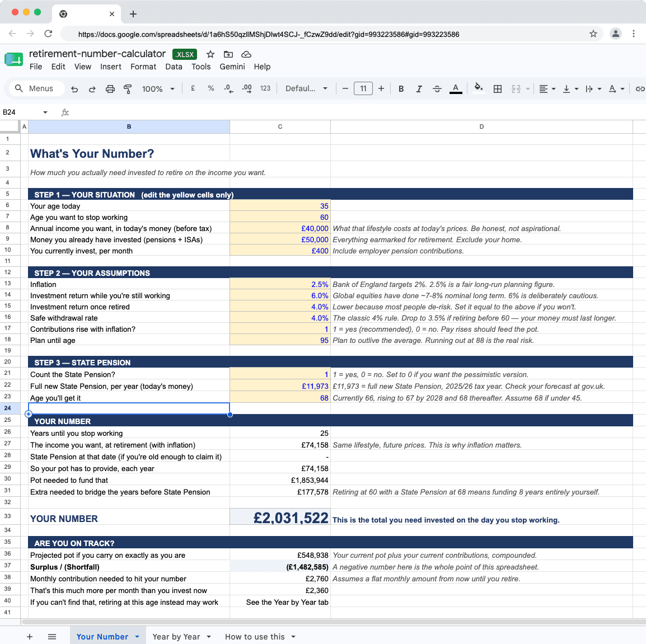Screen dimensions: 646x644
Task: Select the £40,000 annual income cell
Action: click(280, 228)
